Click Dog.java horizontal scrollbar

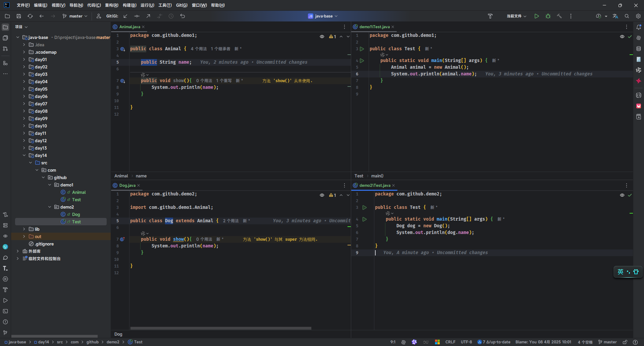click(221, 328)
